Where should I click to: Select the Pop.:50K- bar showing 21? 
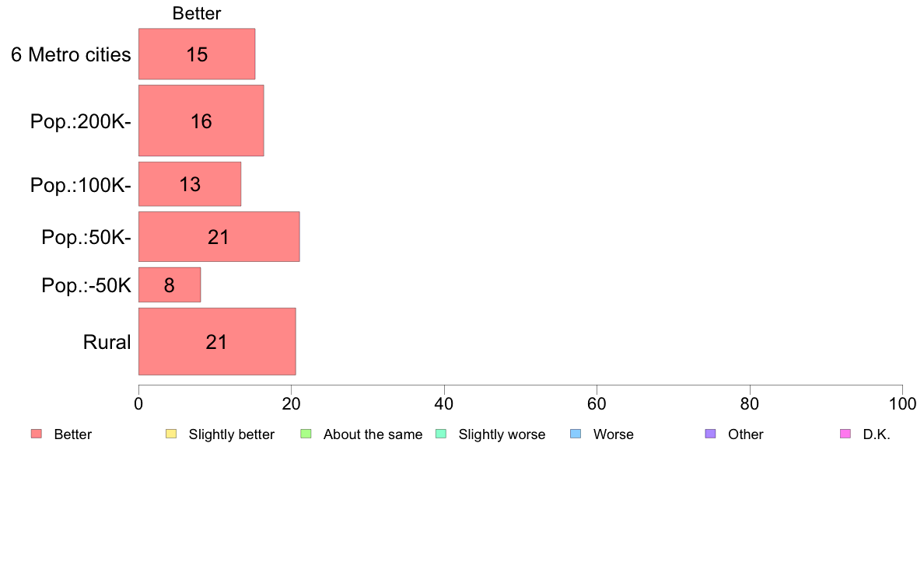219,237
